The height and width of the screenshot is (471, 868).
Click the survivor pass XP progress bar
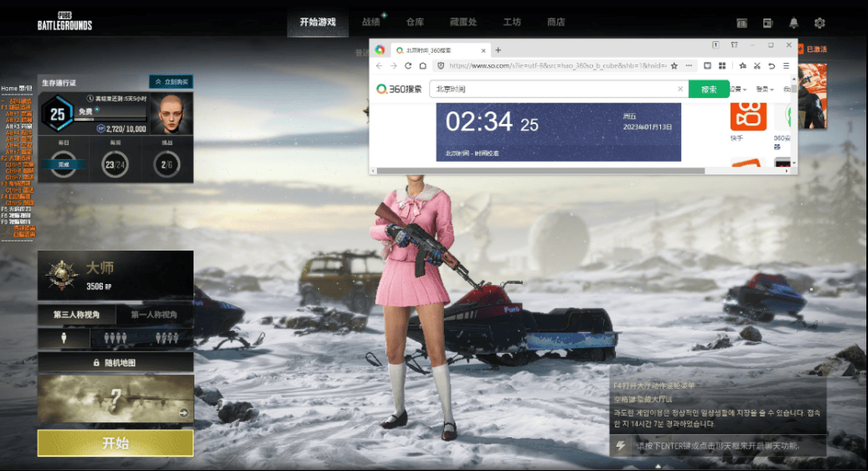pyautogui.click(x=111, y=119)
